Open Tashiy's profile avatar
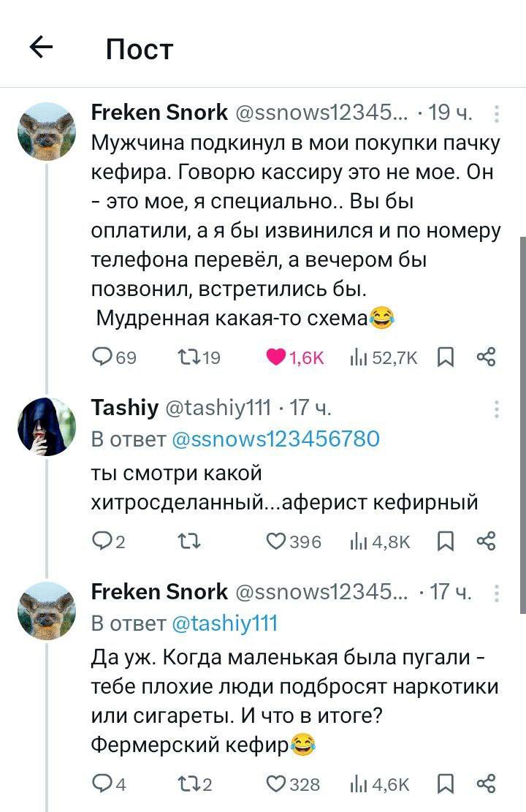The height and width of the screenshot is (812, 526). (x=47, y=427)
